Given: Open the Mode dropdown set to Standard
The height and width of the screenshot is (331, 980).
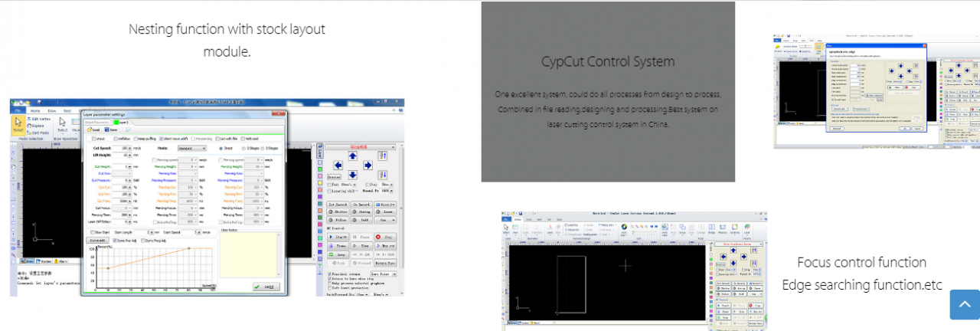Looking at the screenshot, I should 194,147.
